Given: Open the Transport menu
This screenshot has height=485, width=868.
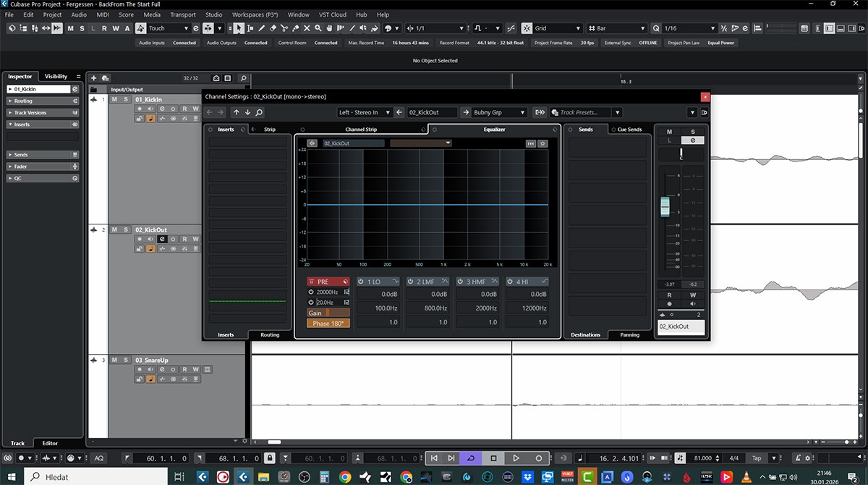Looking at the screenshot, I should 183,14.
